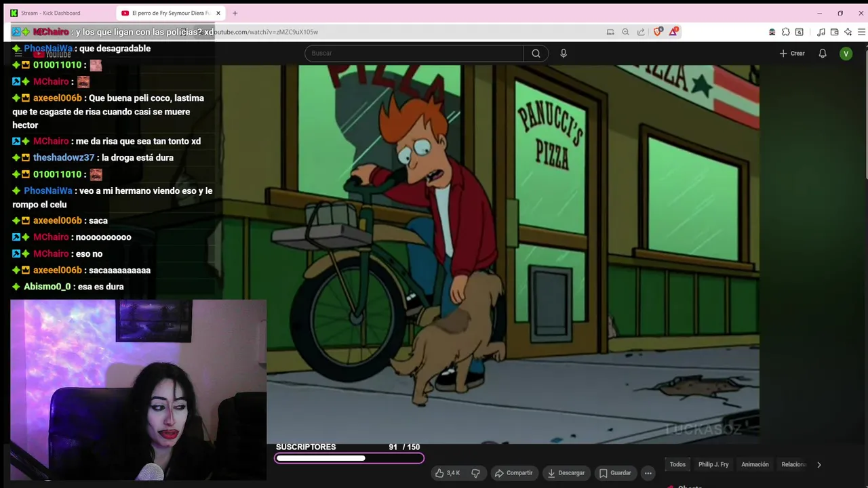Screen dimensions: 868x488
Task: Open the Brave Playlist music note icon
Action: (x=821, y=32)
